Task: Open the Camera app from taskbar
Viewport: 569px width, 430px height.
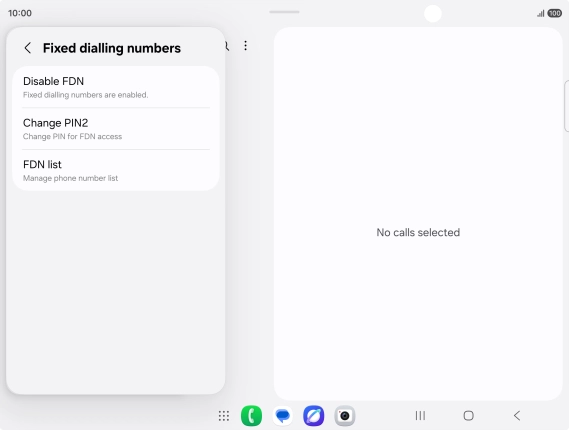Action: click(x=345, y=416)
